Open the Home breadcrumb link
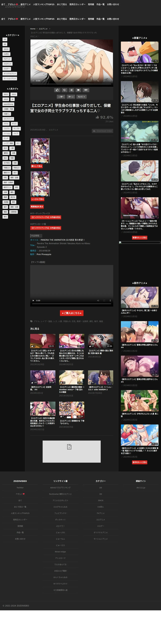 pyautogui.click(x=33, y=29)
